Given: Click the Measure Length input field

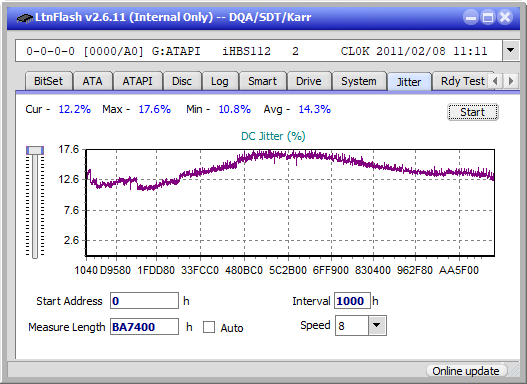Looking at the screenshot, I should tap(145, 327).
